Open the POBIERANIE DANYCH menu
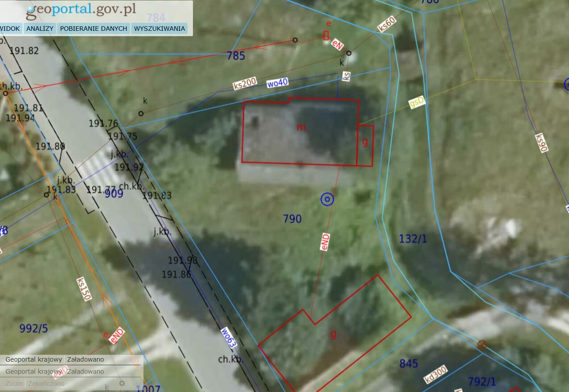 click(x=93, y=29)
